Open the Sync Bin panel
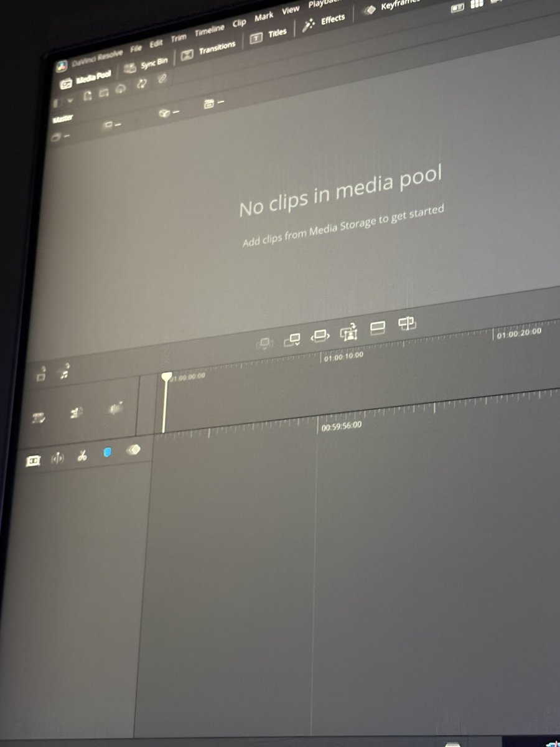Screen dimensions: 560x747 point(146,64)
